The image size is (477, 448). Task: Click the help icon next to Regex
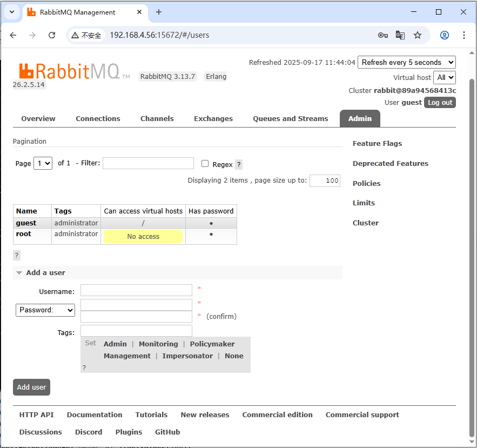click(239, 165)
